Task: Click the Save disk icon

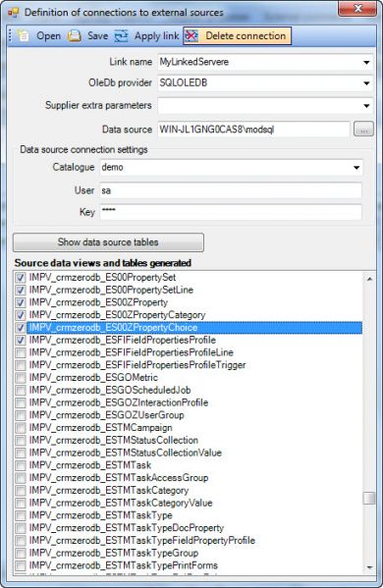Action: pos(75,36)
